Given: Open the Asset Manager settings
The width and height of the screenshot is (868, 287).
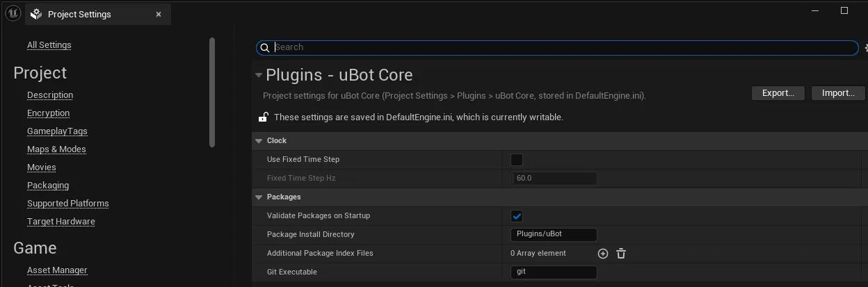Looking at the screenshot, I should (x=57, y=270).
